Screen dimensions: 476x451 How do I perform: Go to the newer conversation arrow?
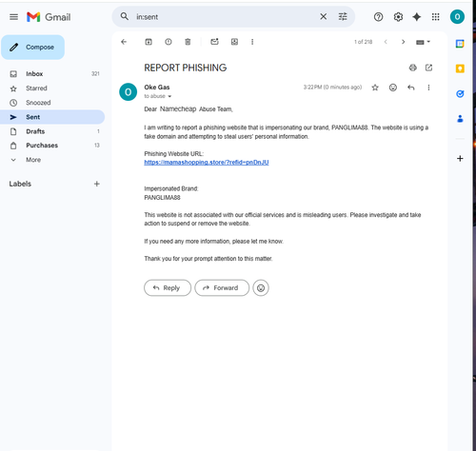tap(386, 42)
